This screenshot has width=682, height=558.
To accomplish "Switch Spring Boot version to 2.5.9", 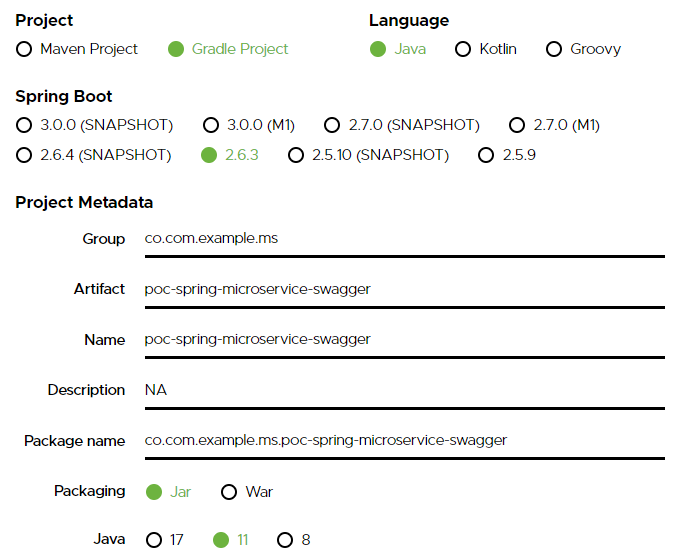I will (486, 155).
